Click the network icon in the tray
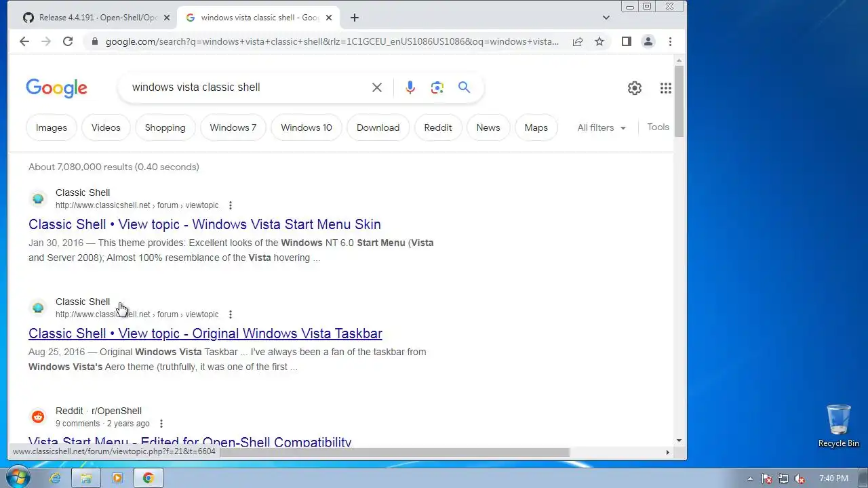Screen dimensions: 868x488 coord(783,479)
